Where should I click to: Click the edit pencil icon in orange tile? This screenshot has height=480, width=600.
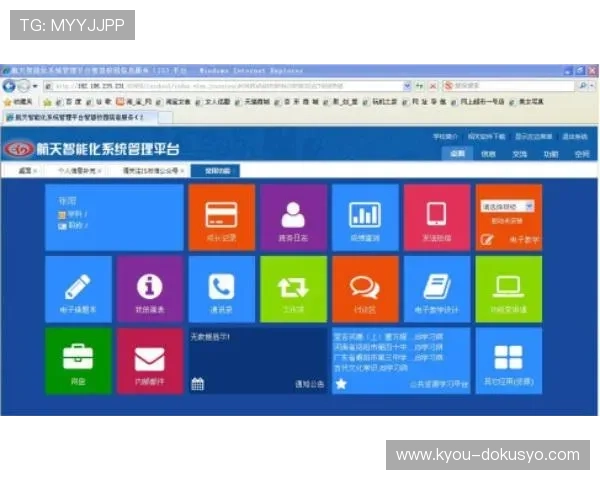point(487,240)
